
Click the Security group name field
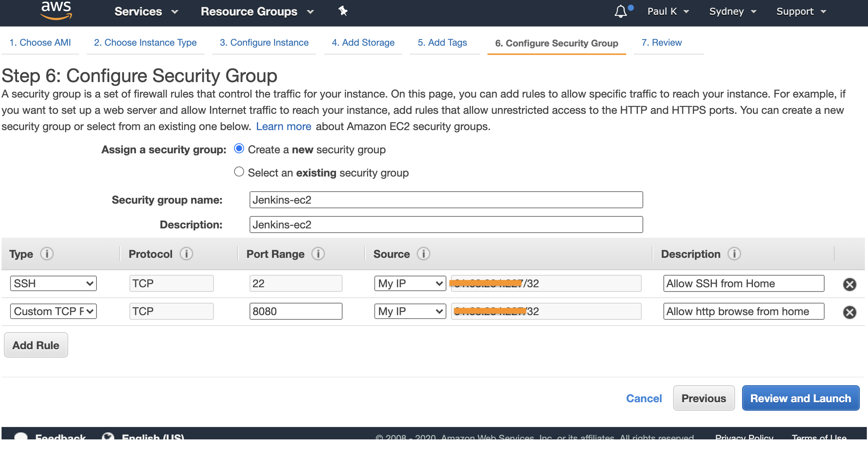coord(446,200)
